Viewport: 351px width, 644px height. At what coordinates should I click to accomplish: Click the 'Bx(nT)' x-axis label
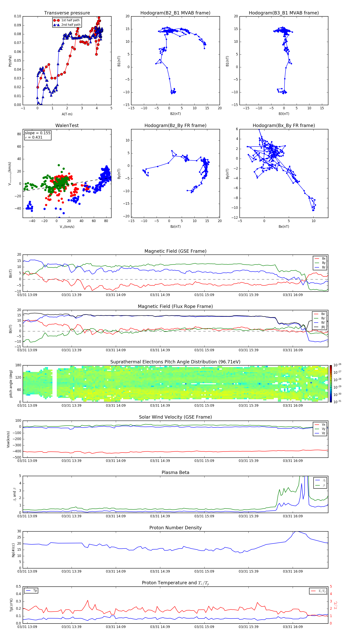(x=284, y=227)
